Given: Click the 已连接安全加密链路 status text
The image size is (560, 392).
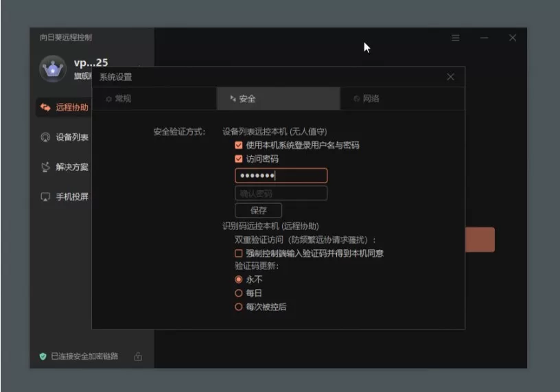Looking at the screenshot, I should coord(84,356).
